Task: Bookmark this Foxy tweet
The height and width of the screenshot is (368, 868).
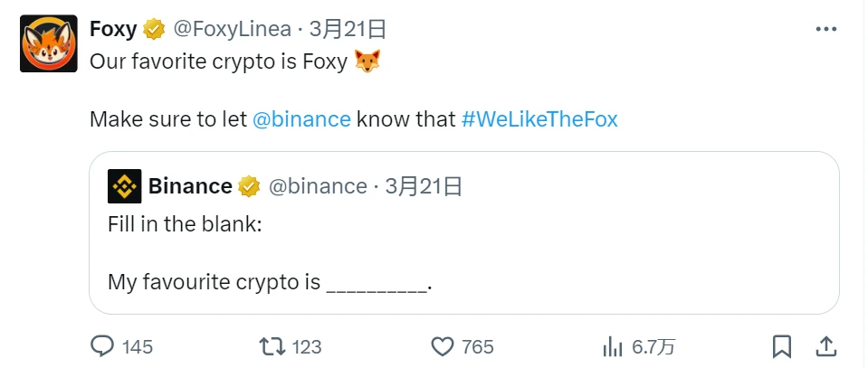Action: (782, 345)
